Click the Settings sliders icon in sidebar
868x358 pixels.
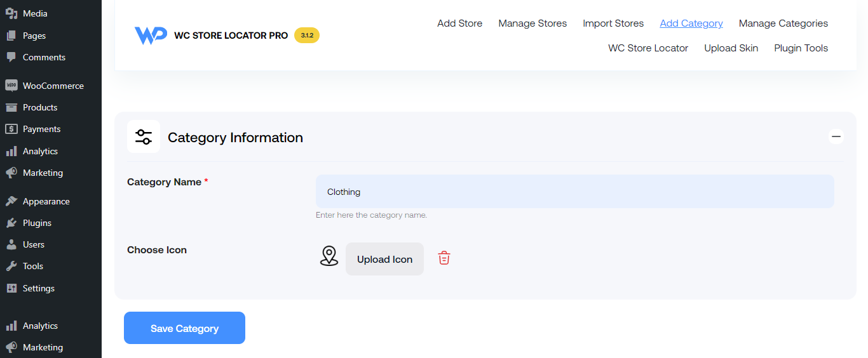coord(11,288)
